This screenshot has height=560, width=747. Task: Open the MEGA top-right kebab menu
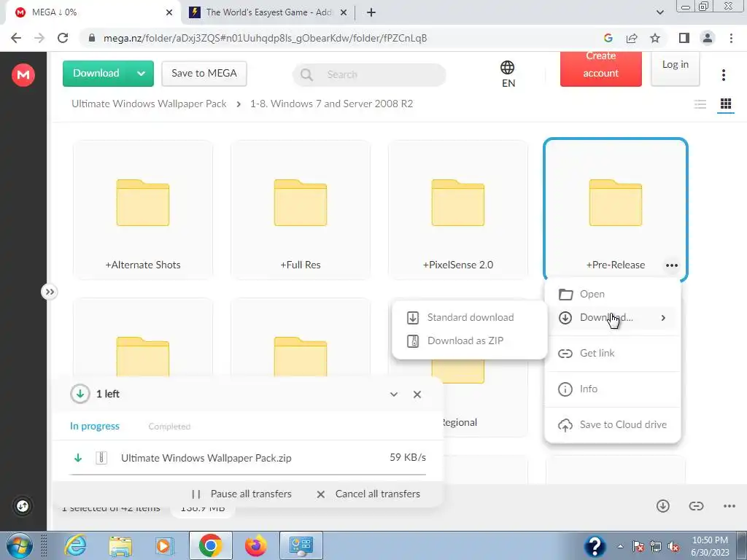point(723,75)
